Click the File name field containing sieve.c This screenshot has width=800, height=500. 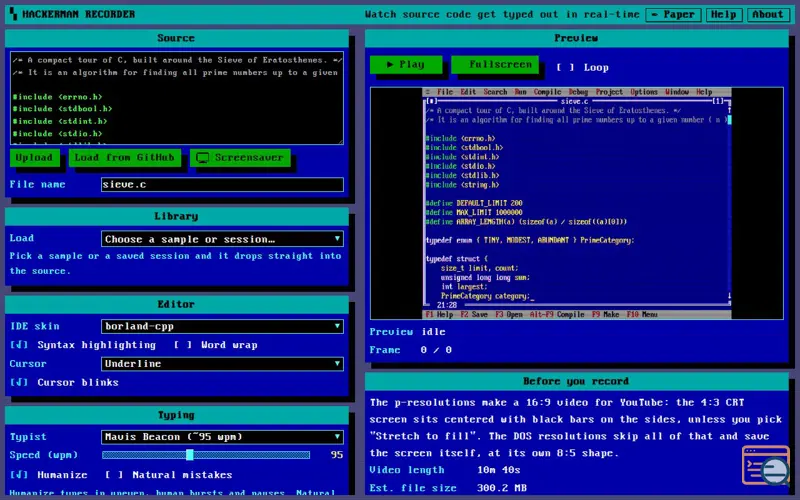(x=222, y=185)
